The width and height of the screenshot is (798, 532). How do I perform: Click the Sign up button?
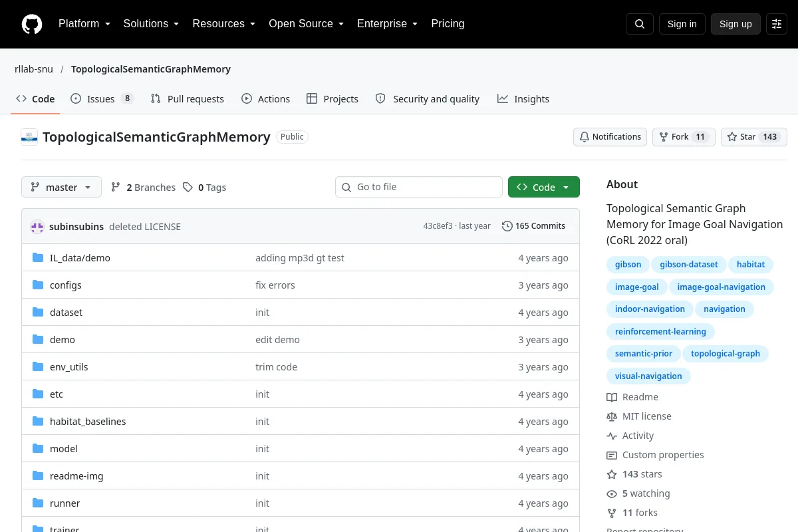point(735,24)
